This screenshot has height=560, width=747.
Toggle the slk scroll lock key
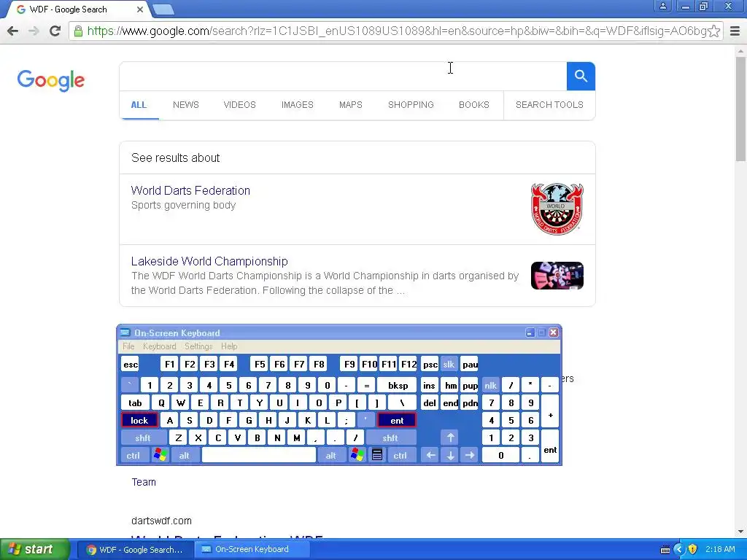tap(449, 365)
